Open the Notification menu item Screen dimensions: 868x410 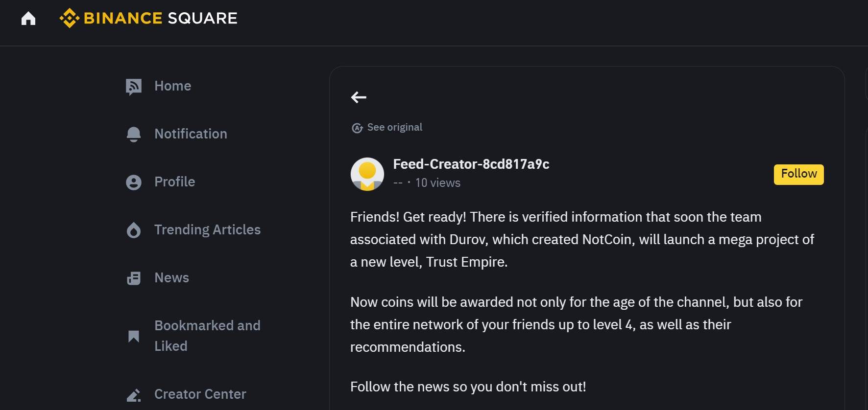191,134
